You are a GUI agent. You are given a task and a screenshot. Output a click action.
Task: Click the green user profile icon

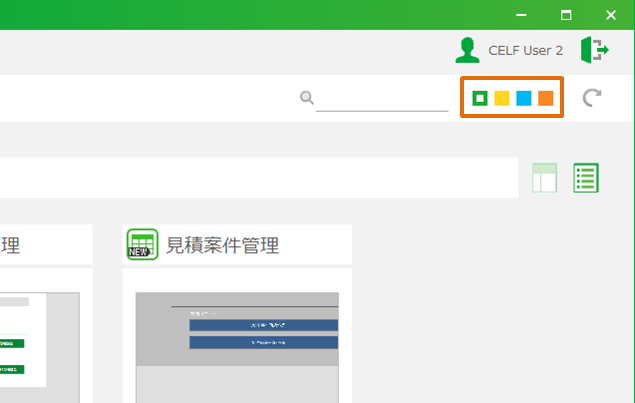pyautogui.click(x=466, y=49)
